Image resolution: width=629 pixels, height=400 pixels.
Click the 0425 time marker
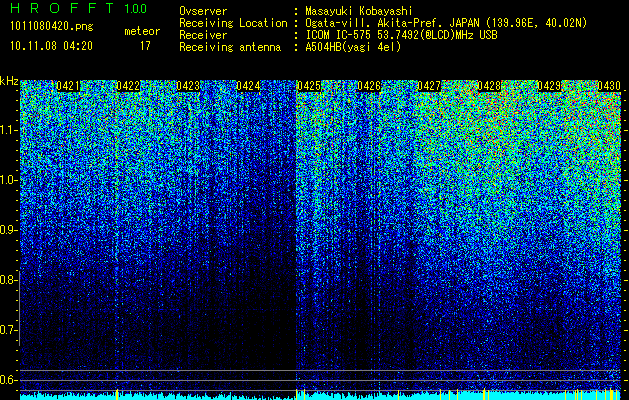pyautogui.click(x=309, y=86)
